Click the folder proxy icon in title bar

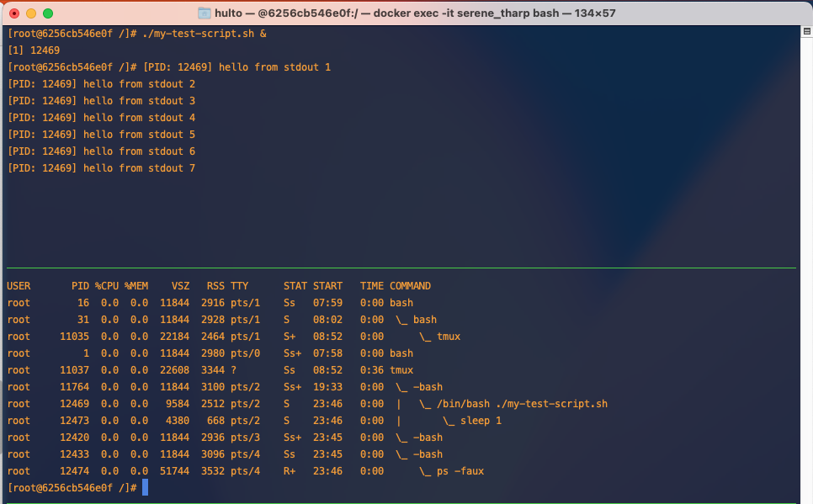coord(205,13)
